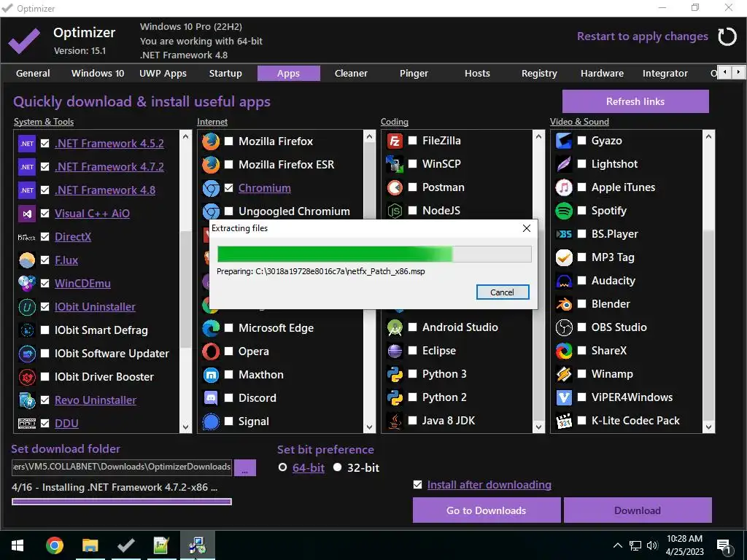This screenshot has width=747, height=560.
Task: Click the Spotify app icon
Action: pos(564,211)
